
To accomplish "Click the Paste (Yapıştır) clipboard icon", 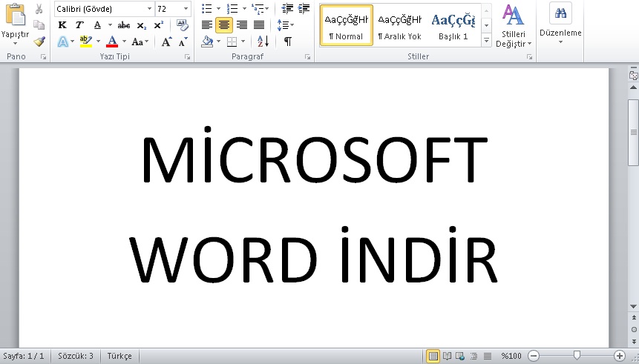I will [16, 16].
